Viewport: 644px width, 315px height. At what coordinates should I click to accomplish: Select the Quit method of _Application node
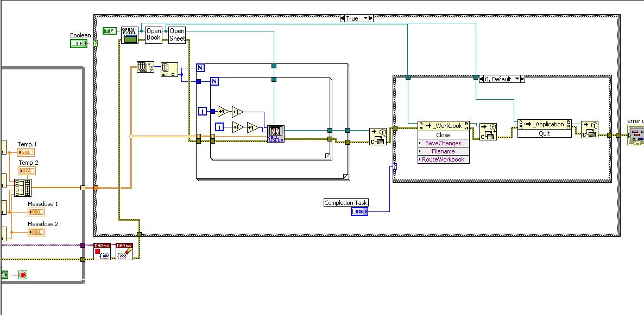[545, 133]
